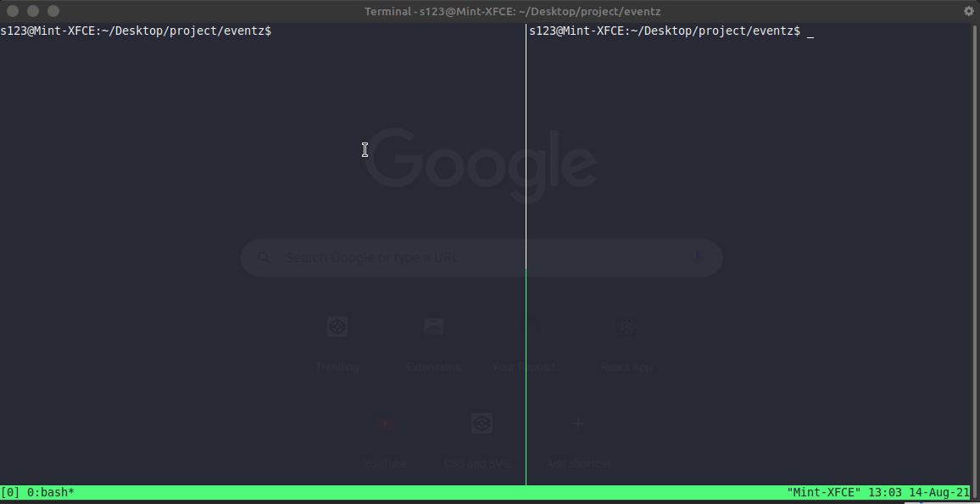The image size is (980, 504).
Task: Open the terminal settings gear icon
Action: coord(969,11)
